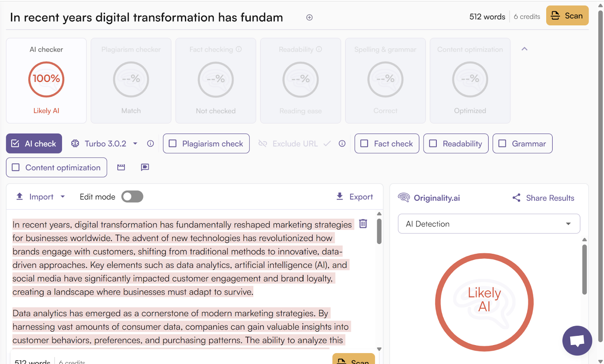Open the chat support bubble
604x364 pixels.
[x=577, y=340]
